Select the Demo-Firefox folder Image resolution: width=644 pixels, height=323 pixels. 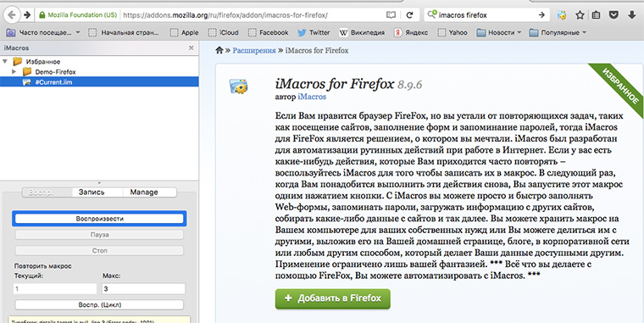tap(55, 72)
